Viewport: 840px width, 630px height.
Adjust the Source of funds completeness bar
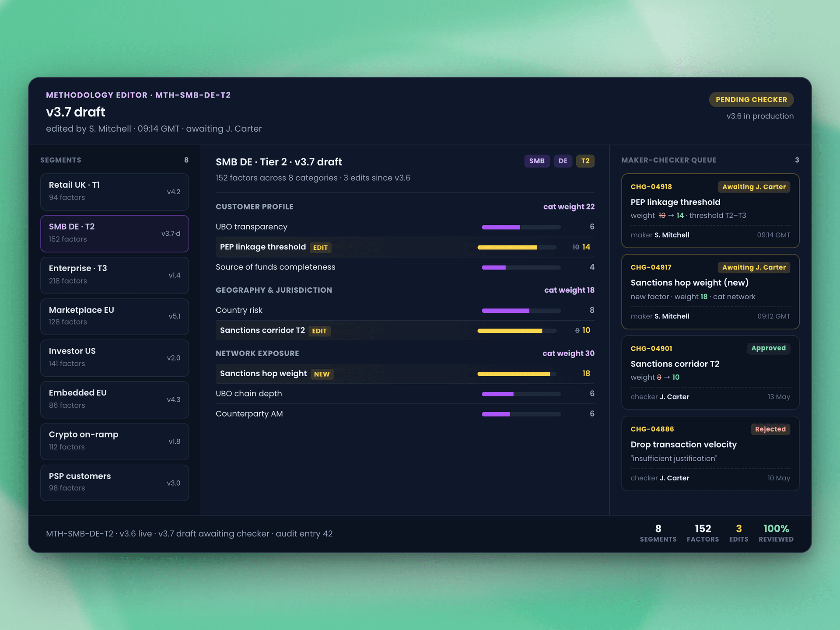[x=521, y=267]
